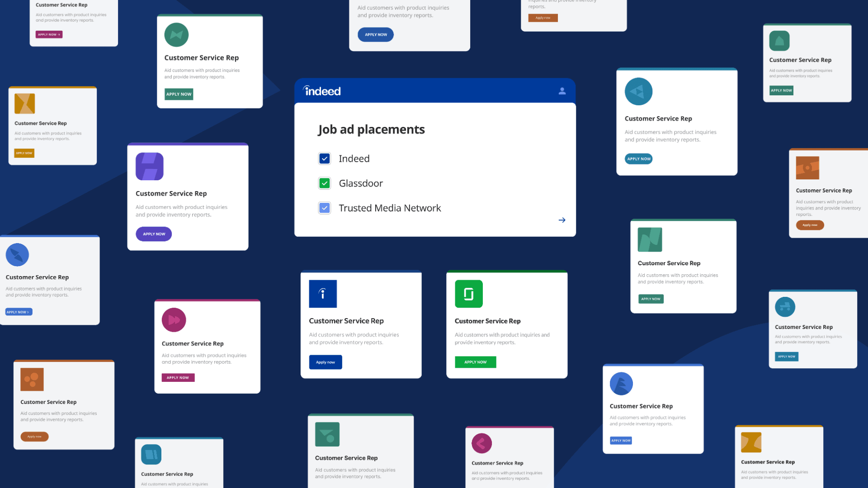Click the yellow hourglass-shaped logo

tap(24, 103)
